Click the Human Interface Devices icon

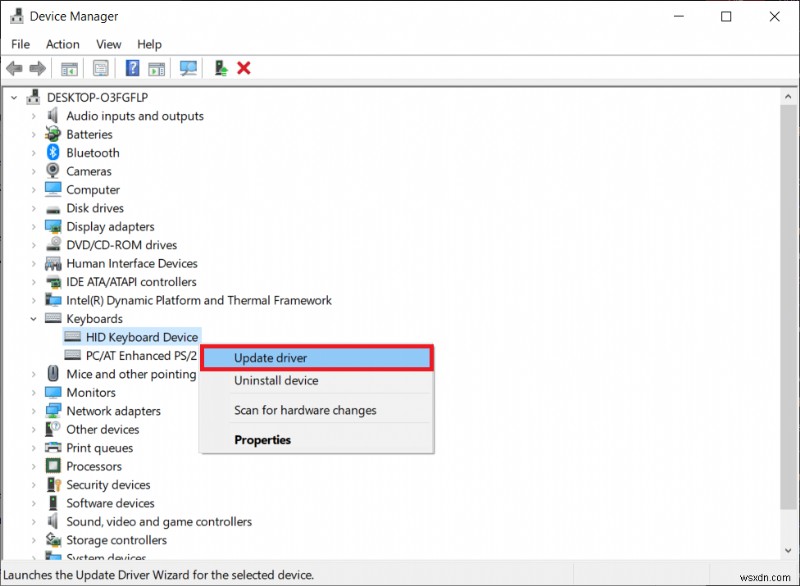(53, 263)
